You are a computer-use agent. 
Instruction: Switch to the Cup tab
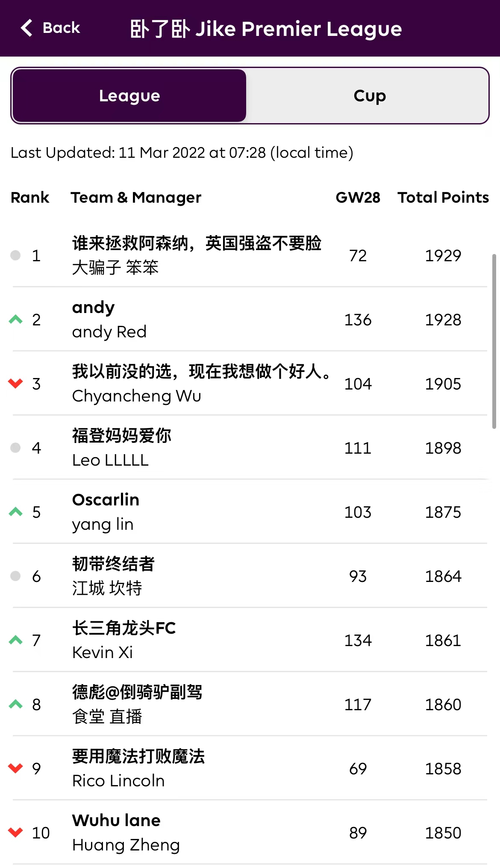click(x=369, y=96)
